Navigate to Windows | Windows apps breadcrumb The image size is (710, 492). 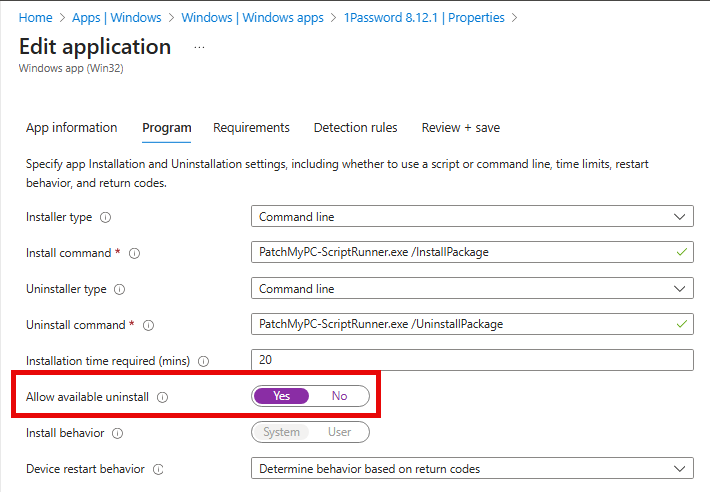tap(253, 18)
